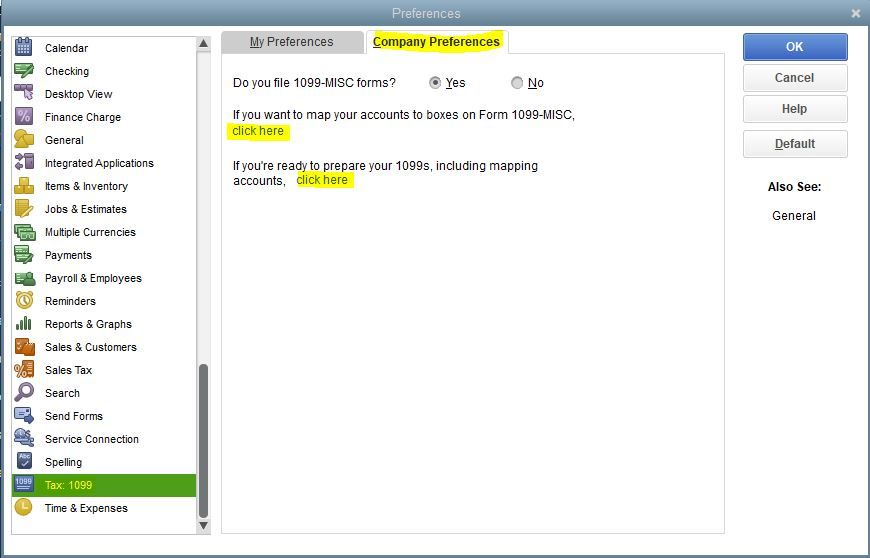Select the highlighted Tax: 1099 entry
The width and height of the screenshot is (870, 558).
click(x=104, y=485)
